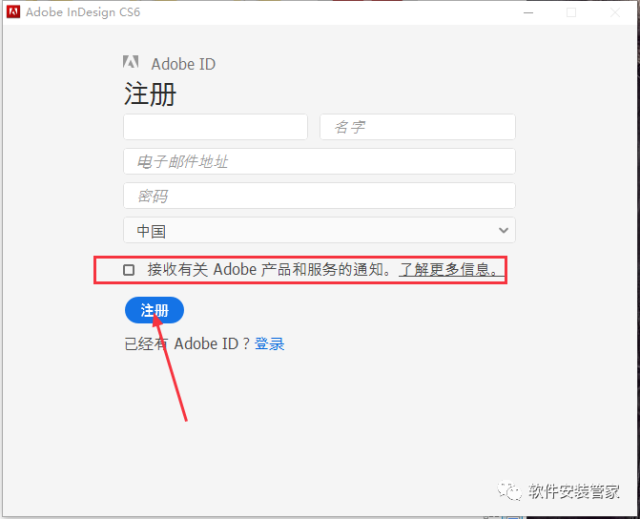Focus the blank surname field
The width and height of the screenshot is (640, 519).
215,127
